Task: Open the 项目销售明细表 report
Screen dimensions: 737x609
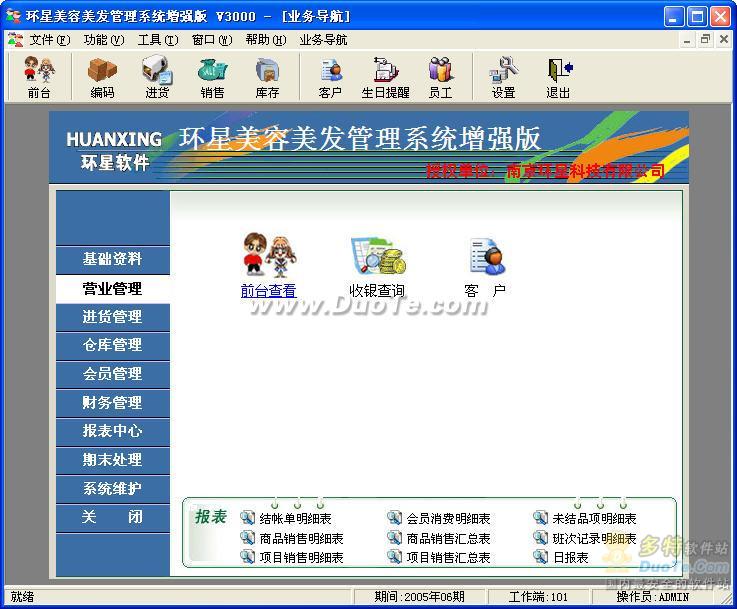Action: click(x=301, y=557)
